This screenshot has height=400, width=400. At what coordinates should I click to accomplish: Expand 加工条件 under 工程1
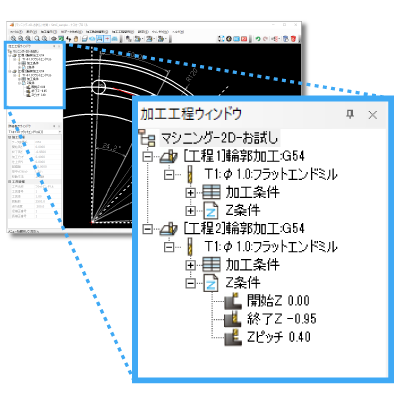[x=190, y=192]
